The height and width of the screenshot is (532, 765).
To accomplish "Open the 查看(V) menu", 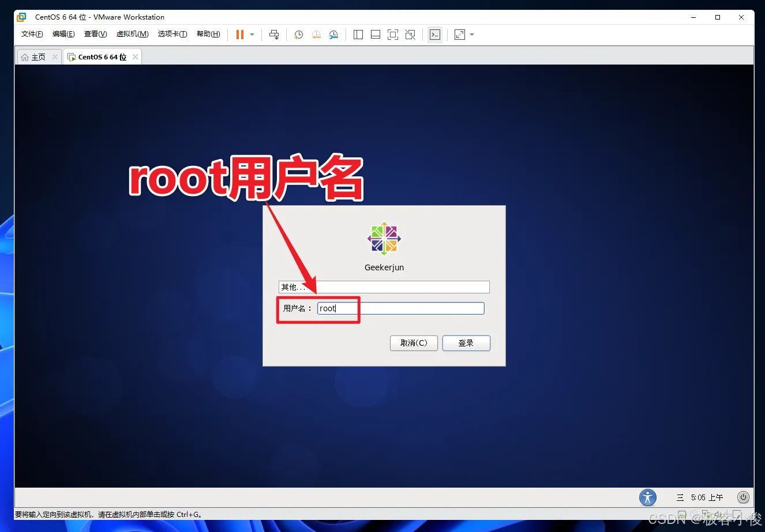I will [x=95, y=35].
